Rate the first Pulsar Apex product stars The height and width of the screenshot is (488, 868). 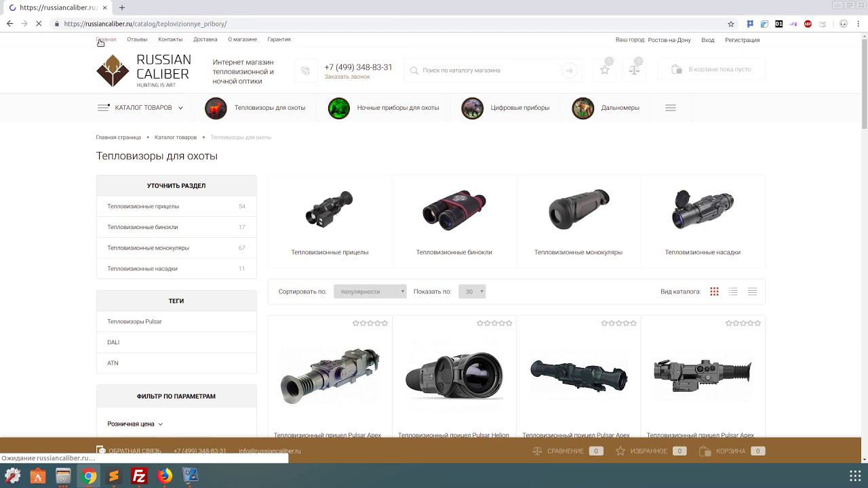point(370,323)
